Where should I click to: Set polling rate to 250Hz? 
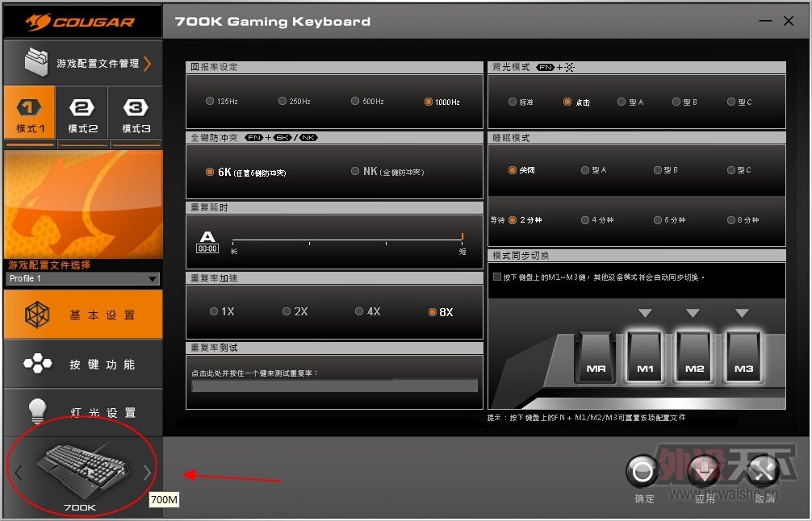click(x=294, y=102)
